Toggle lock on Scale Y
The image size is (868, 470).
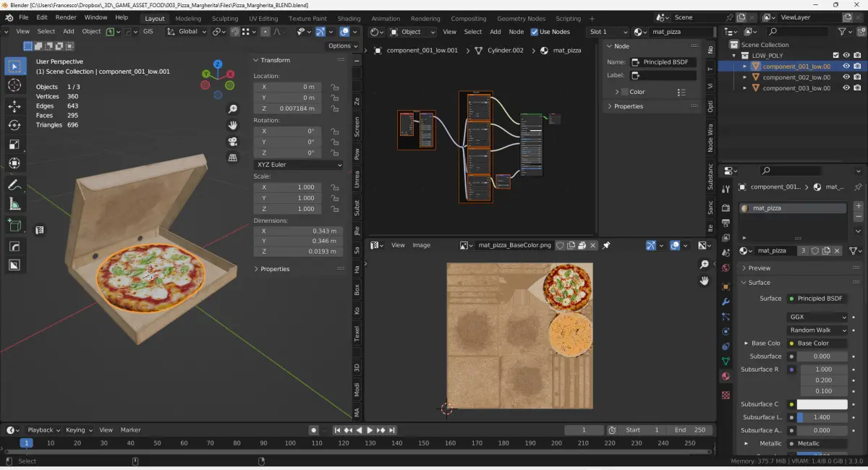coord(334,197)
